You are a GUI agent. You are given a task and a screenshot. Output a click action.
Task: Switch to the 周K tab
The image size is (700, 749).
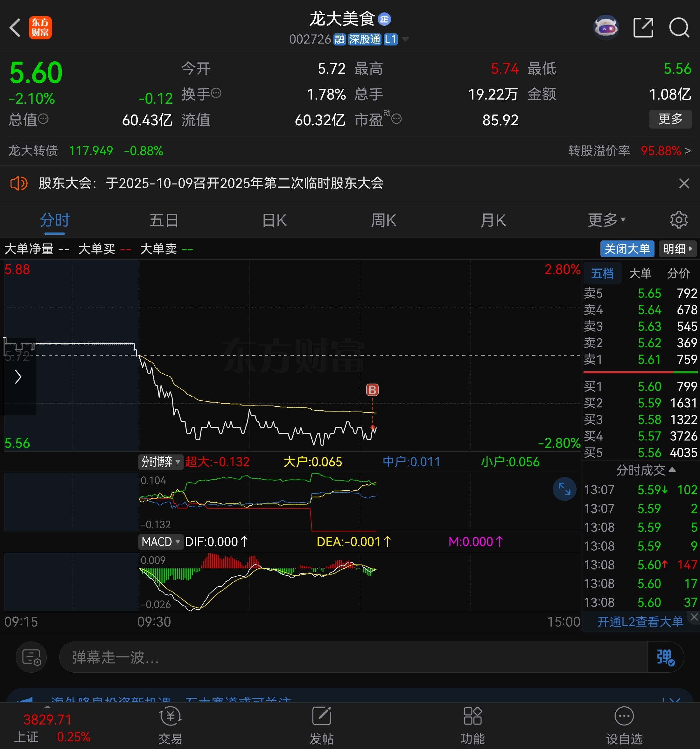pos(383,220)
